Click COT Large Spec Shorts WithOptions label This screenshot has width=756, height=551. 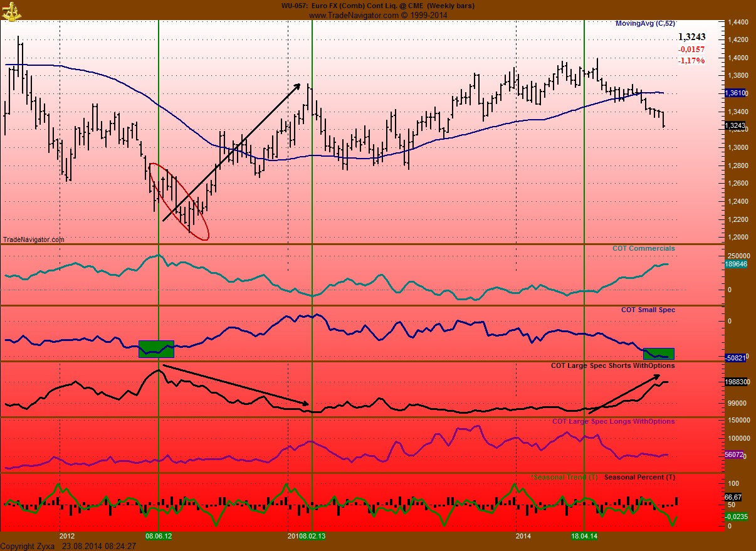click(612, 365)
